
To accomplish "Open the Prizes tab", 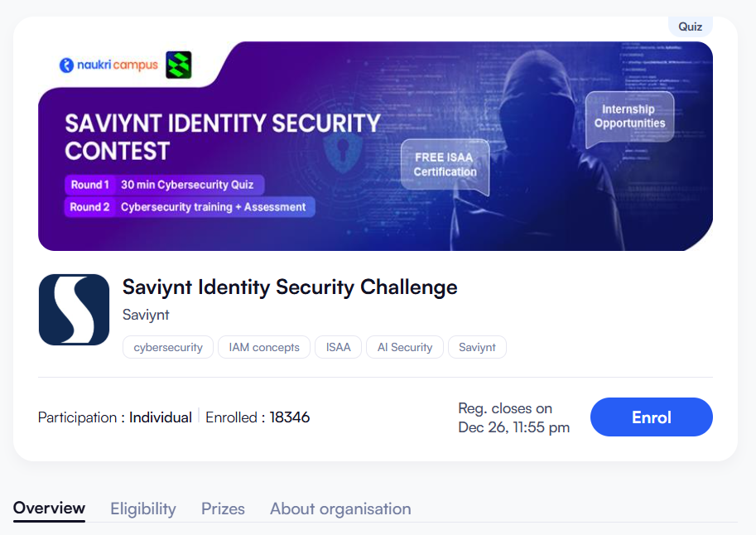I will click(223, 508).
